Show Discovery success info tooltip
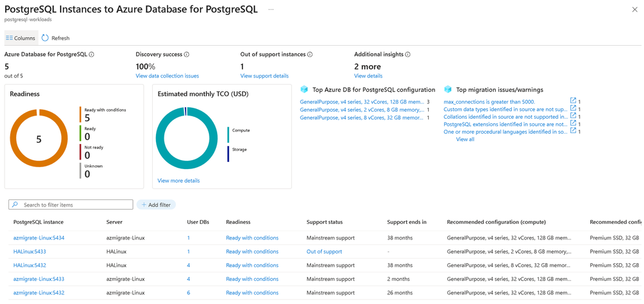Viewport: 644px width, 304px height. point(186,54)
